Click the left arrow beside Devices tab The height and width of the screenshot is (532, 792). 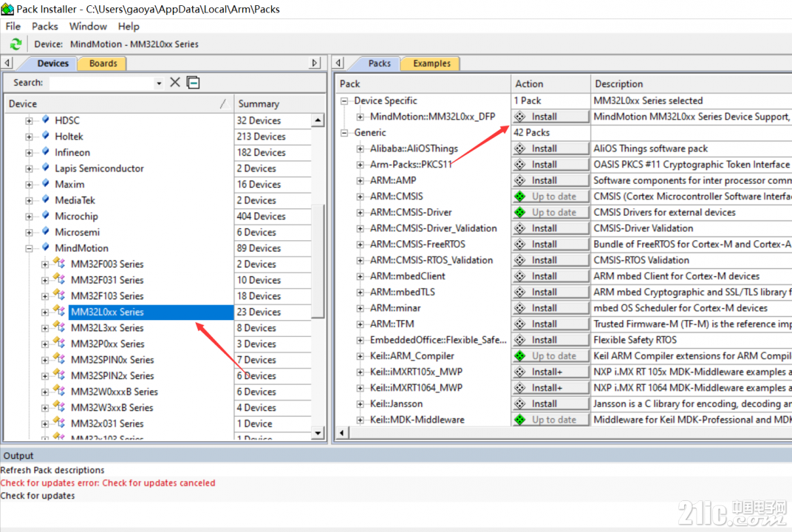(7, 63)
